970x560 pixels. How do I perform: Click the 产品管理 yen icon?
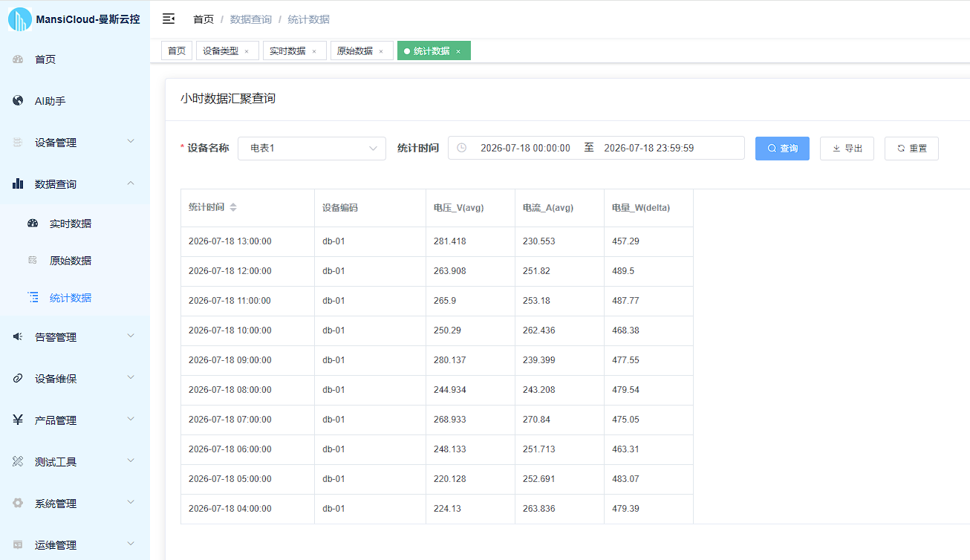pyautogui.click(x=18, y=420)
